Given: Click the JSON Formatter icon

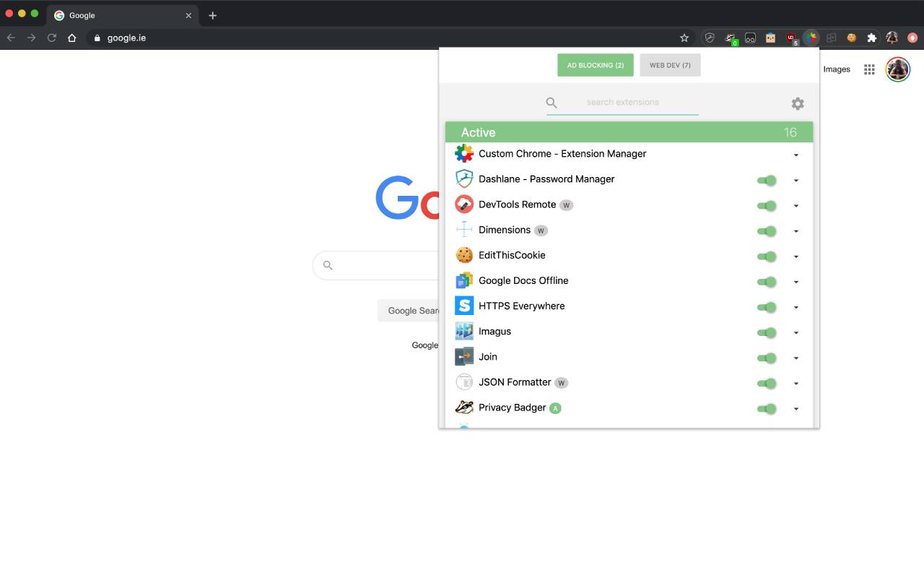Looking at the screenshot, I should (464, 382).
